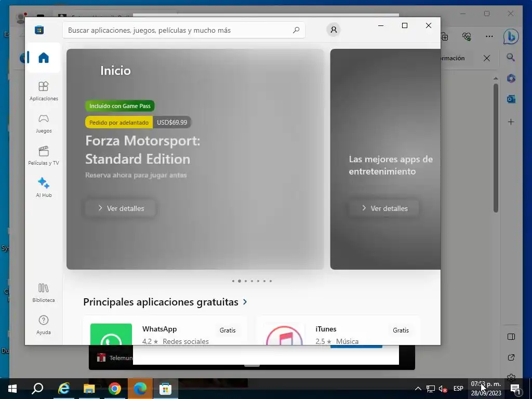
Task: Click the muted volume tray icon
Action: pyautogui.click(x=443, y=389)
